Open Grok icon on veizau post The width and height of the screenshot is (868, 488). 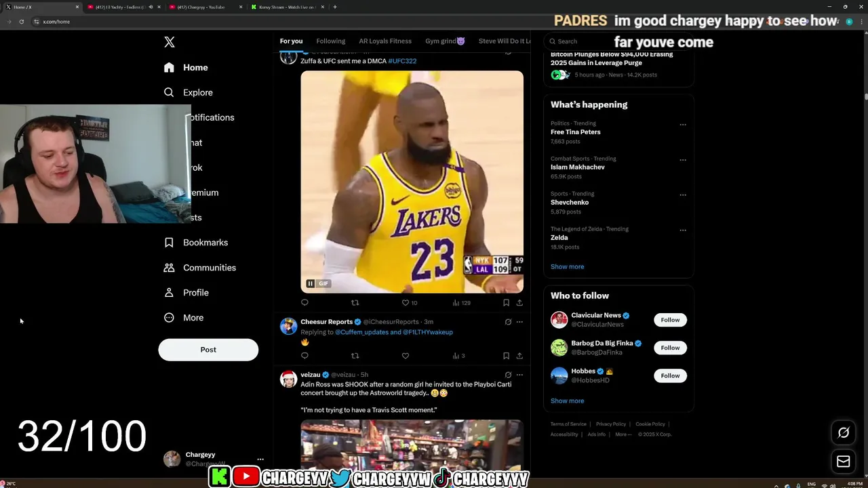[x=508, y=375]
